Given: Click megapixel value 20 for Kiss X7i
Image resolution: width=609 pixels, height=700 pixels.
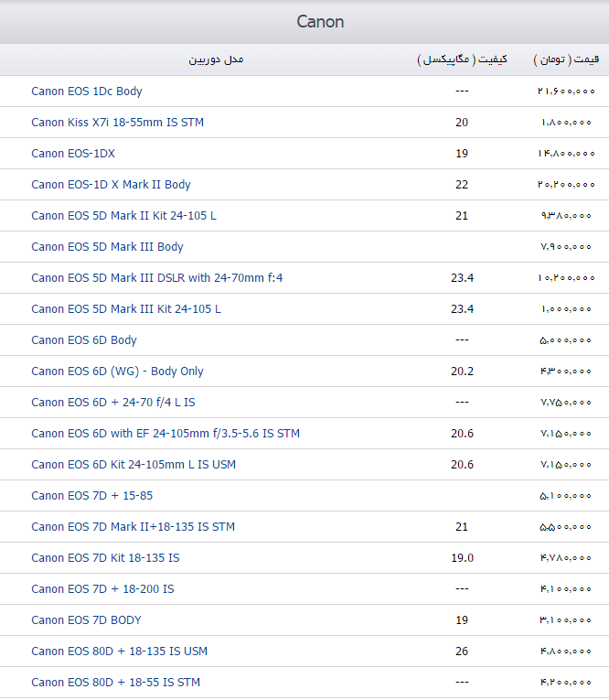Looking at the screenshot, I should pos(462,123).
